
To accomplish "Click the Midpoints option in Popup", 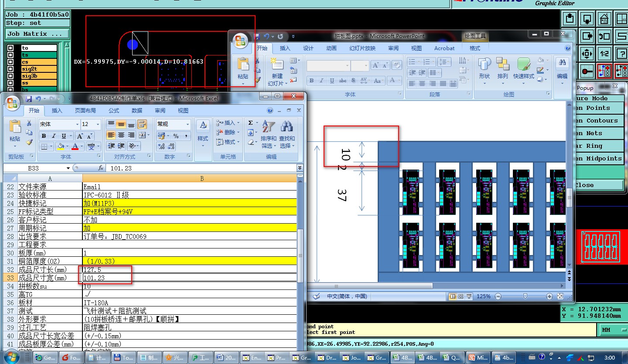I will (599, 159).
